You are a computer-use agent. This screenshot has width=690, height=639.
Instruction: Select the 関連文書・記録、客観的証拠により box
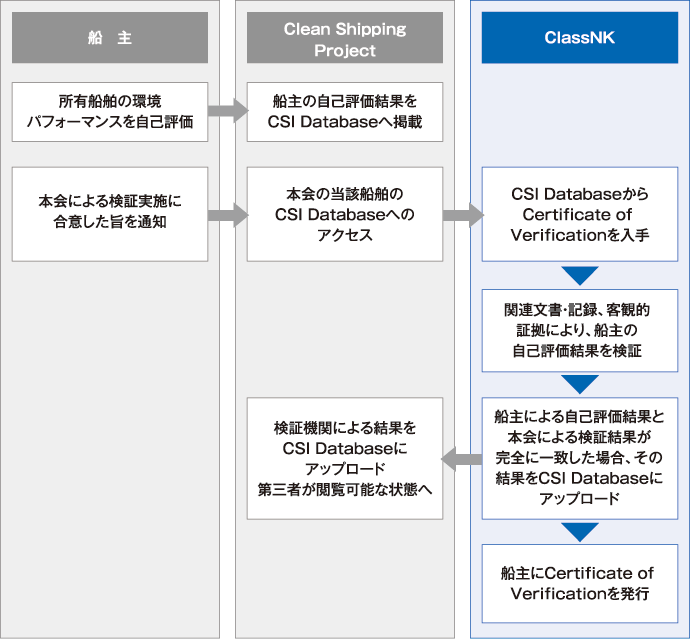[580, 331]
